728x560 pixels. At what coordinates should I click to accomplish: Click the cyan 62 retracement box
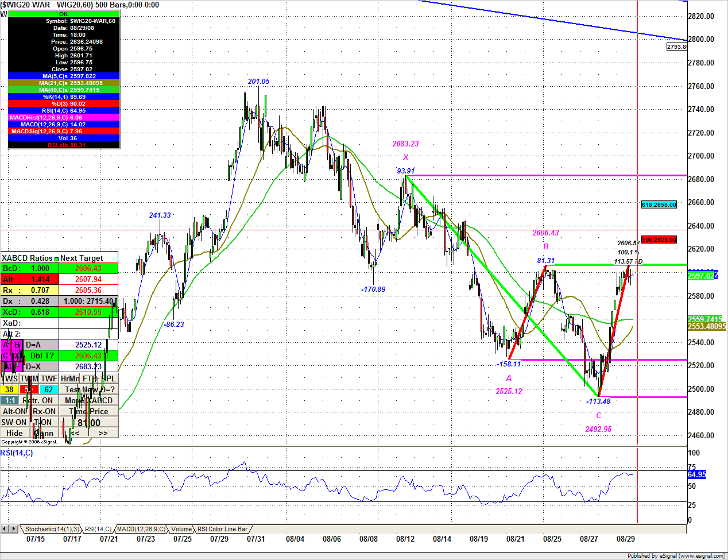click(49, 389)
